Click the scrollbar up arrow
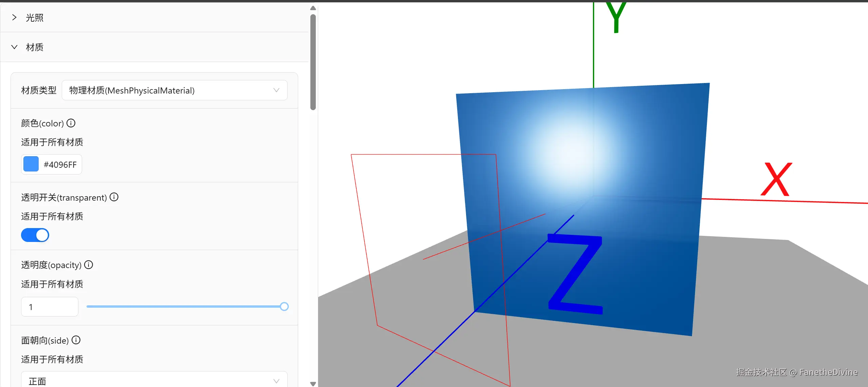The width and height of the screenshot is (868, 387). [313, 8]
